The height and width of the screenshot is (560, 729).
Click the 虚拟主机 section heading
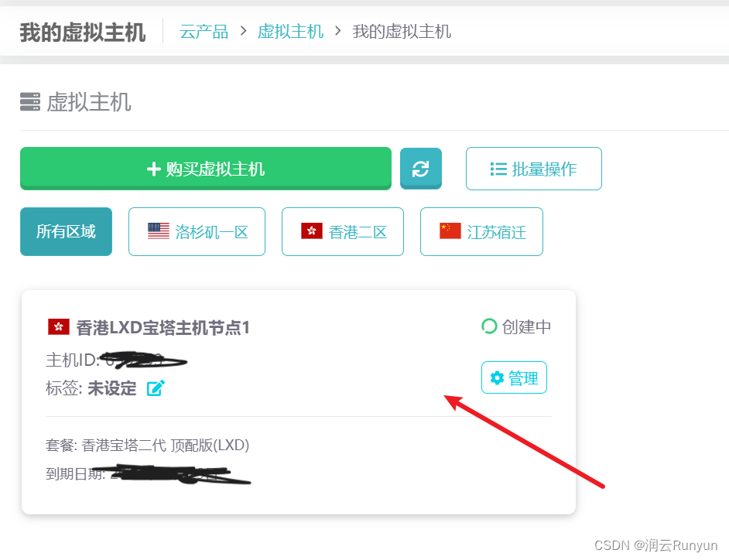click(89, 102)
